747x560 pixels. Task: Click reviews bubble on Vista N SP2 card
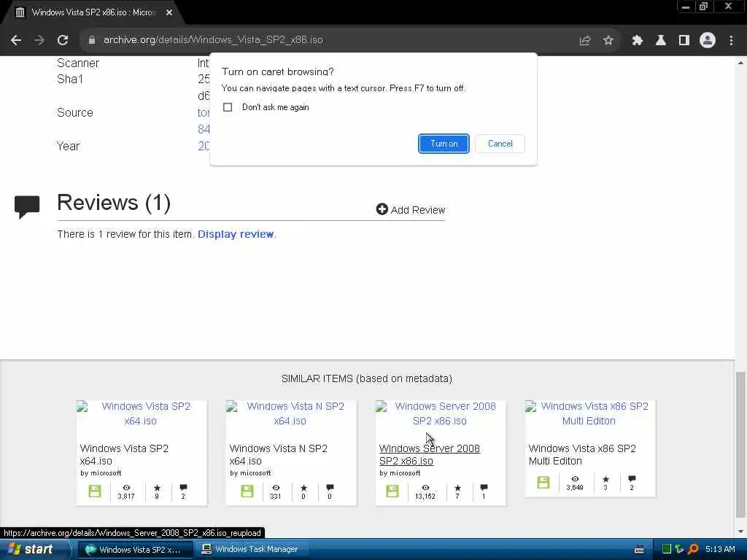330,488
